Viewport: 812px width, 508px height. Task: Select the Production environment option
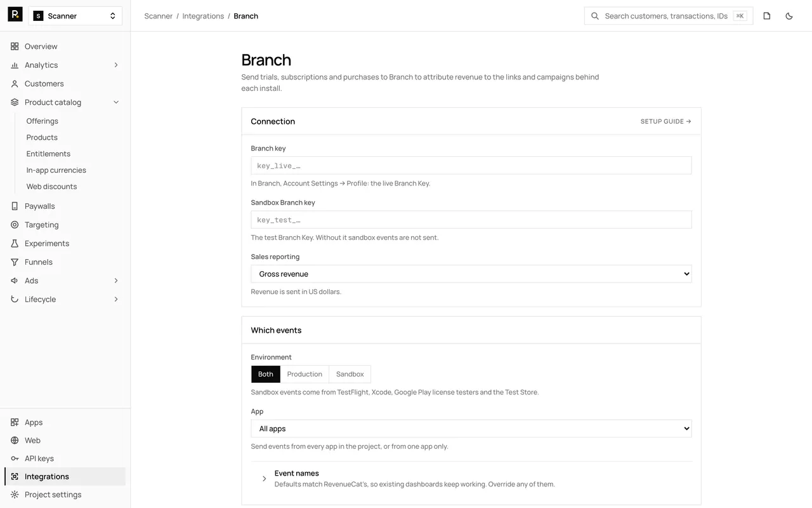click(x=304, y=374)
